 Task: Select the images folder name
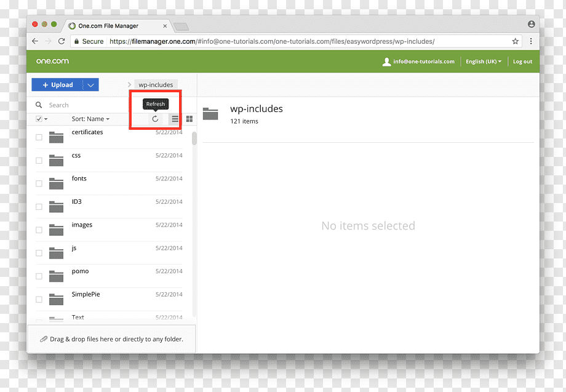(82, 225)
